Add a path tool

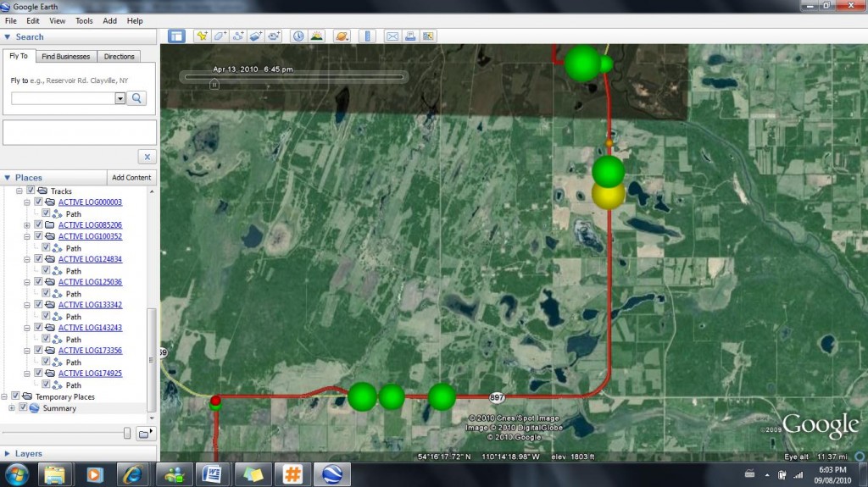238,36
